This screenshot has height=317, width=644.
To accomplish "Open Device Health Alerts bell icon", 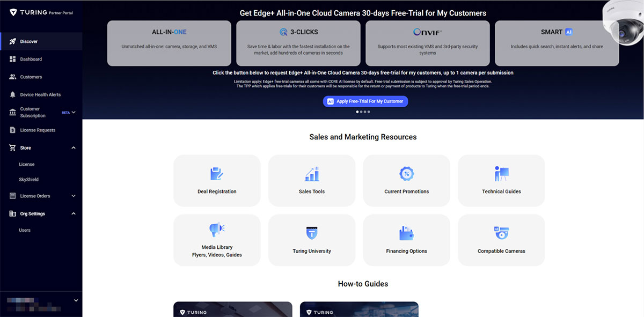I will [13, 94].
